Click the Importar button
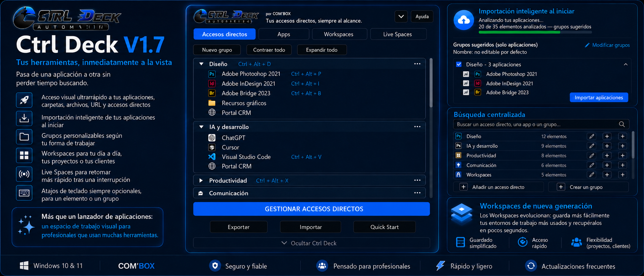 click(311, 227)
